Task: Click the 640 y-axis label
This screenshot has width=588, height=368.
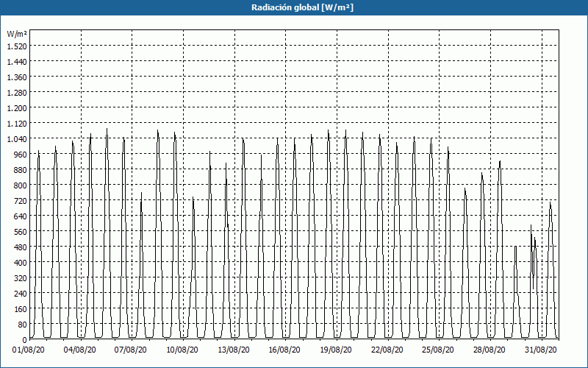Action: tap(21, 216)
